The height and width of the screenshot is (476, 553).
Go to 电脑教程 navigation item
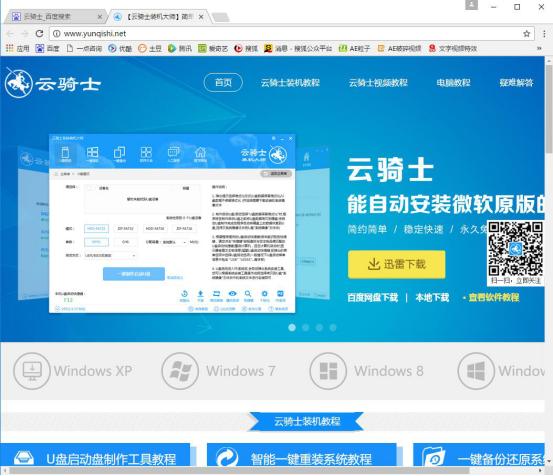453,83
